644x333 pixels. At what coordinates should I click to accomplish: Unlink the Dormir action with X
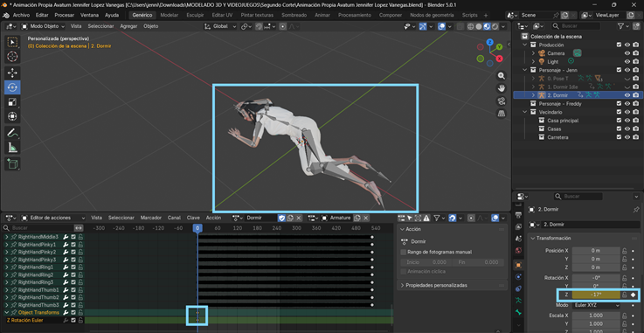pyautogui.click(x=299, y=218)
